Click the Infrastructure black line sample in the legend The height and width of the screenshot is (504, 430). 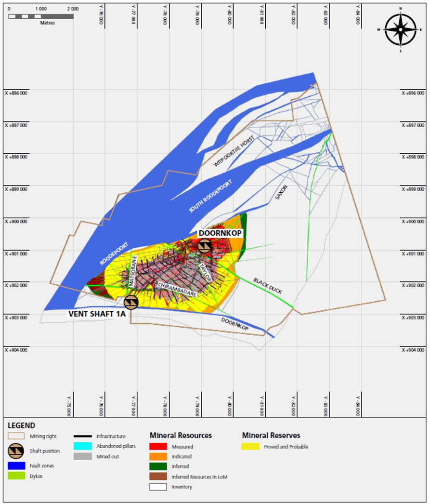82,436
